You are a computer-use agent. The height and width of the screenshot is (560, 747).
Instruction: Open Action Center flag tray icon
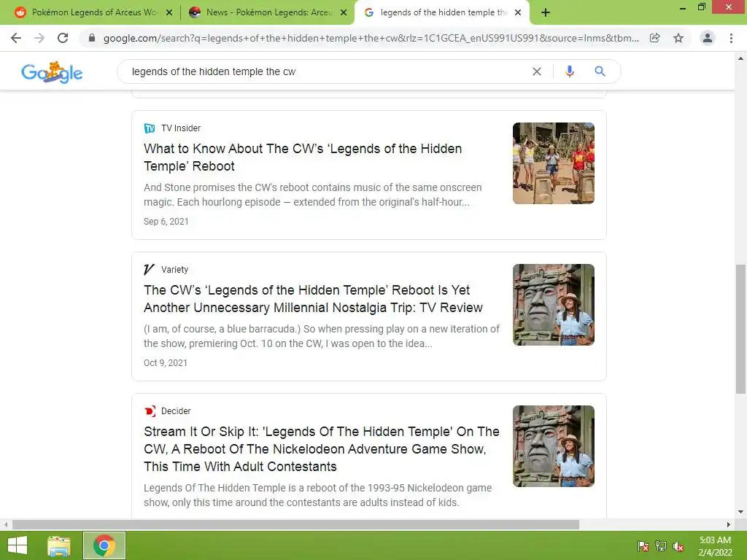643,547
